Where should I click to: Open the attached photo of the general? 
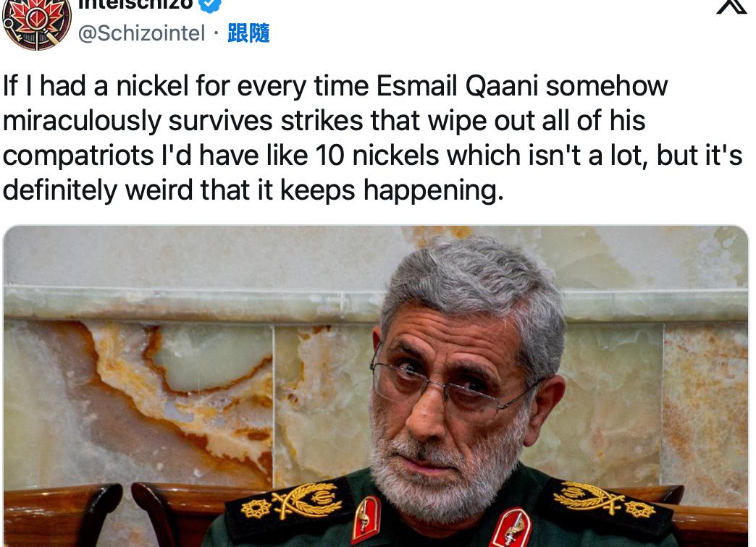(x=376, y=386)
